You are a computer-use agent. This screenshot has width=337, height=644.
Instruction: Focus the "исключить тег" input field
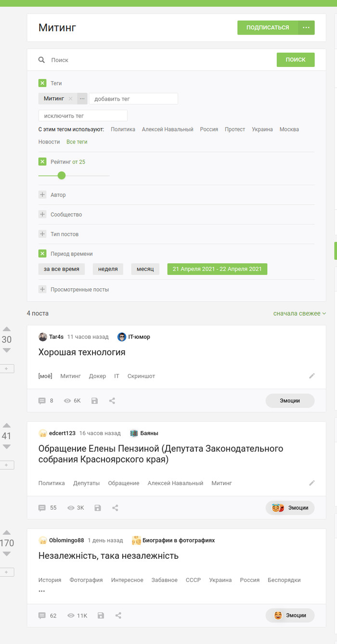pos(83,116)
